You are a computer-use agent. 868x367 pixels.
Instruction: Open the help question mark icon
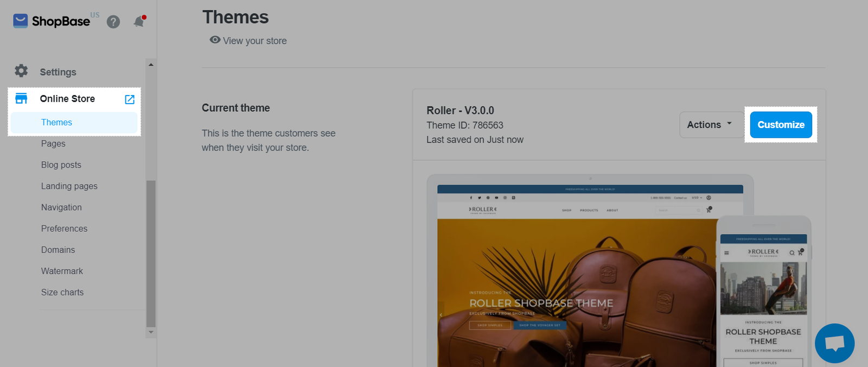point(113,22)
